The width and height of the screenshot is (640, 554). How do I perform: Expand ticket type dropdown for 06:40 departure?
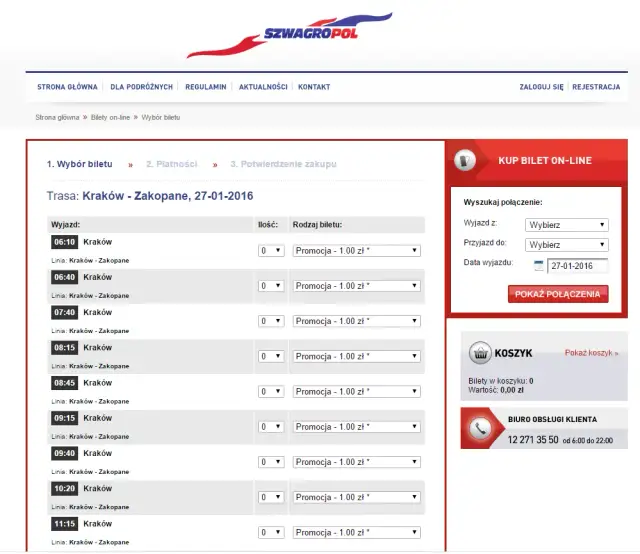pos(356,286)
